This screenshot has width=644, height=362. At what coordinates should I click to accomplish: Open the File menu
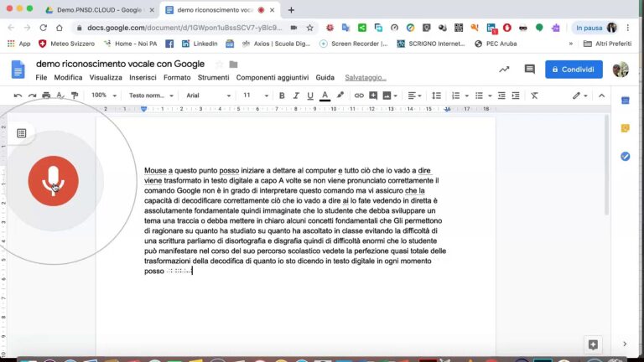click(41, 78)
